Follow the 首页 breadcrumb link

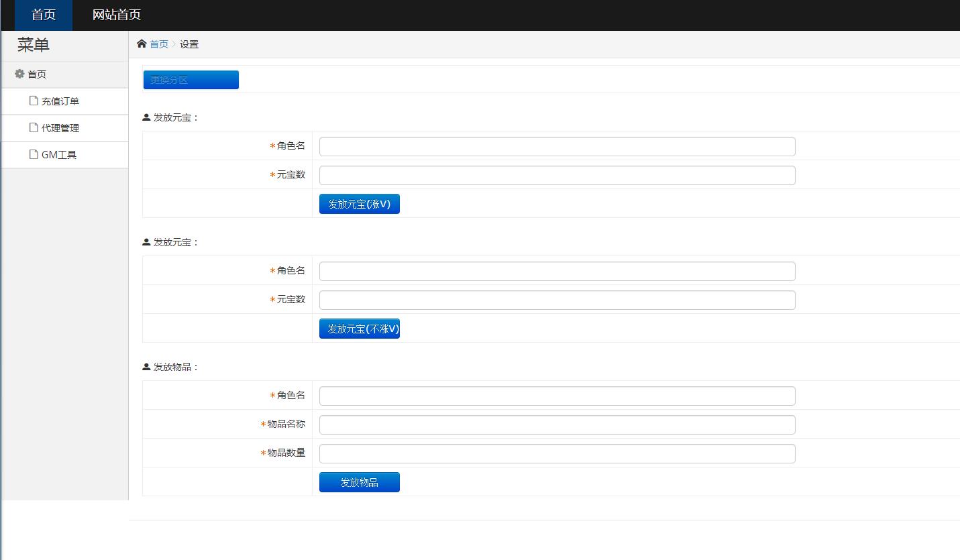tap(159, 44)
